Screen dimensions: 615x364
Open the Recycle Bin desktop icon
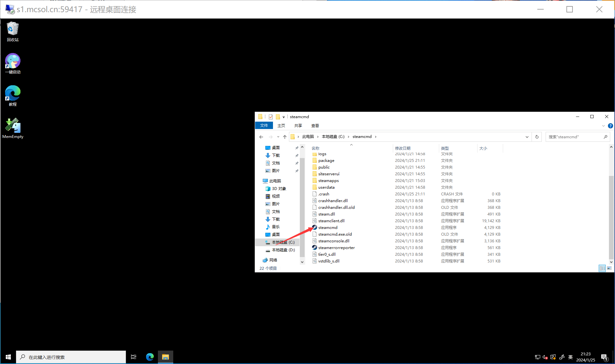click(13, 31)
